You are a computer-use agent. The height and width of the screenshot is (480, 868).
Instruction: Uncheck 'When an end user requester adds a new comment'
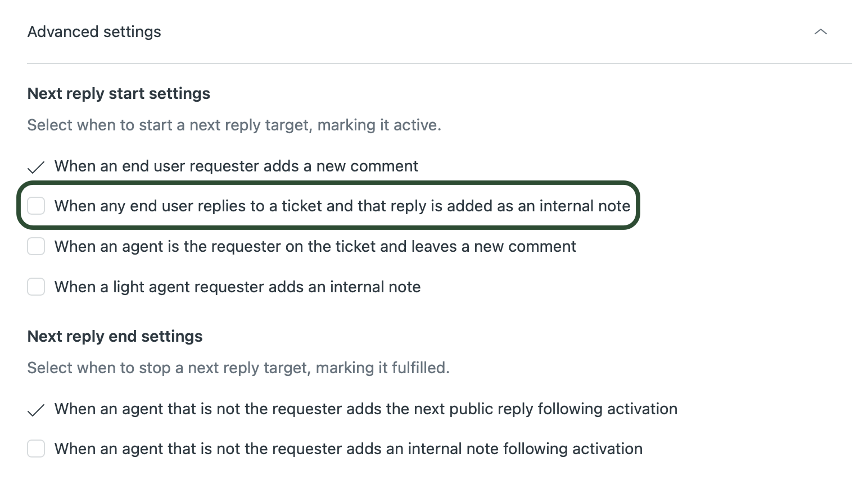36,166
